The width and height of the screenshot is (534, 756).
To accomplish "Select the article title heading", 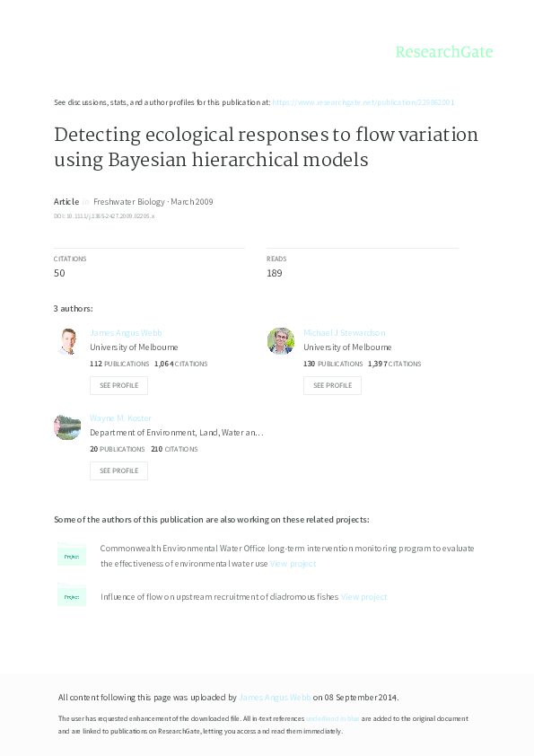I will (266, 147).
